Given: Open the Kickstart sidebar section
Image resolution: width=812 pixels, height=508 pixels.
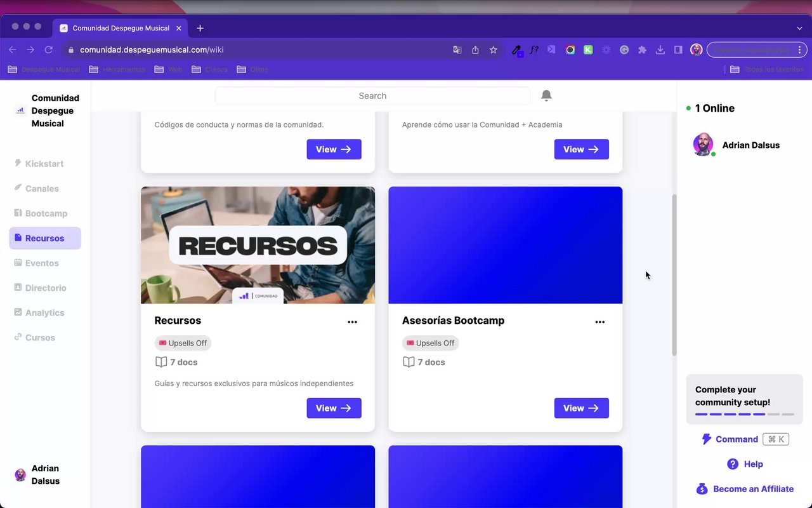Looking at the screenshot, I should click(44, 164).
